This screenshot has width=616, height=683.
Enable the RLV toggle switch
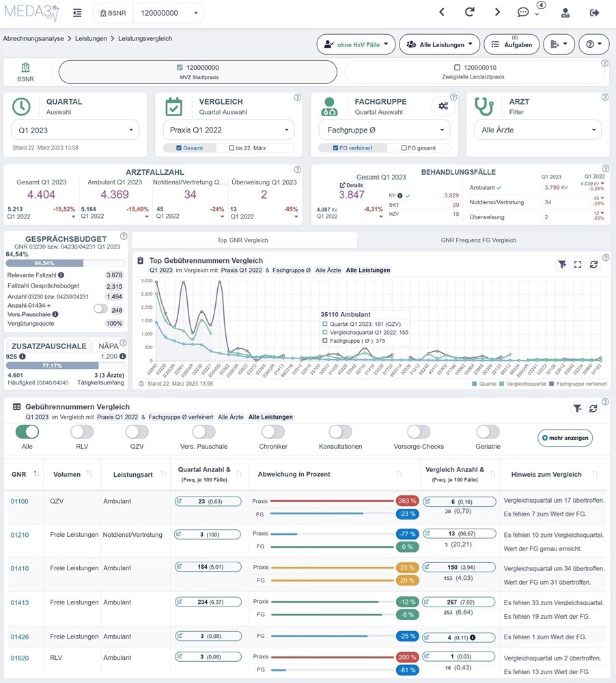[x=82, y=432]
